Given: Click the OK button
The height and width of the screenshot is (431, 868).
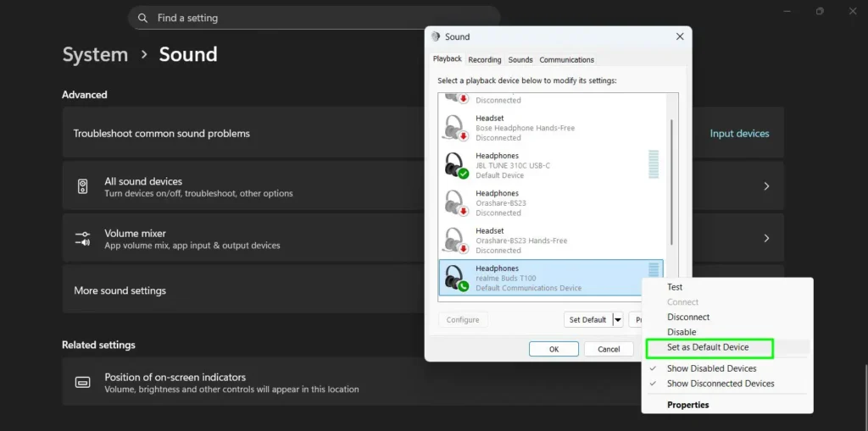Looking at the screenshot, I should tap(554, 349).
